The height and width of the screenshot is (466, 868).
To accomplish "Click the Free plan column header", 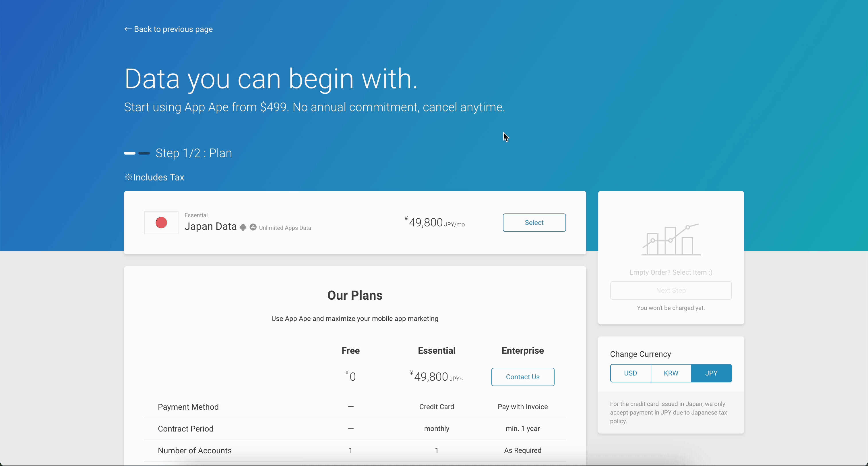I will point(350,350).
